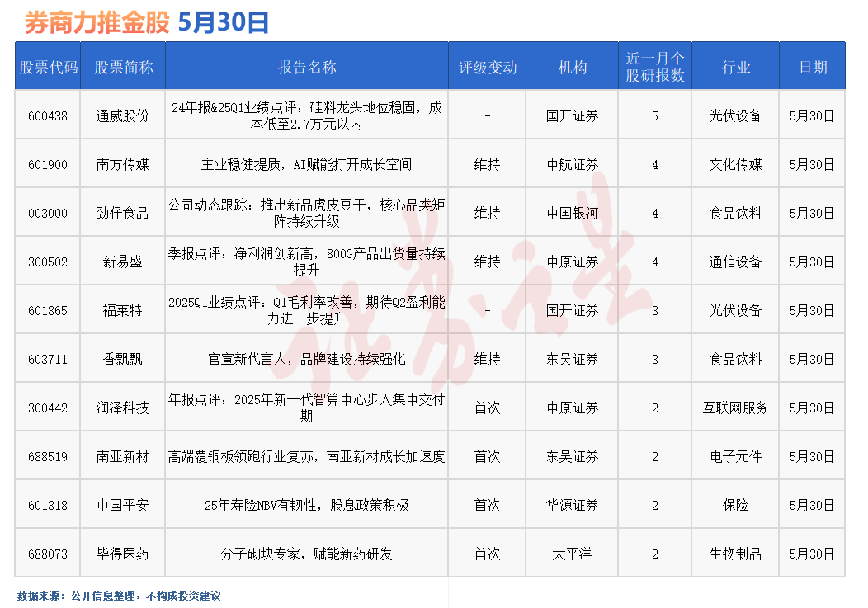Select stock code 300502
Screen dimensions: 868x608
click(48, 262)
